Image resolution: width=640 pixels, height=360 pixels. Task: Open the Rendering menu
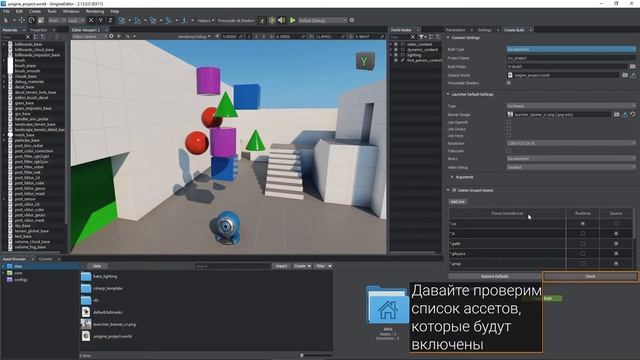pos(95,11)
